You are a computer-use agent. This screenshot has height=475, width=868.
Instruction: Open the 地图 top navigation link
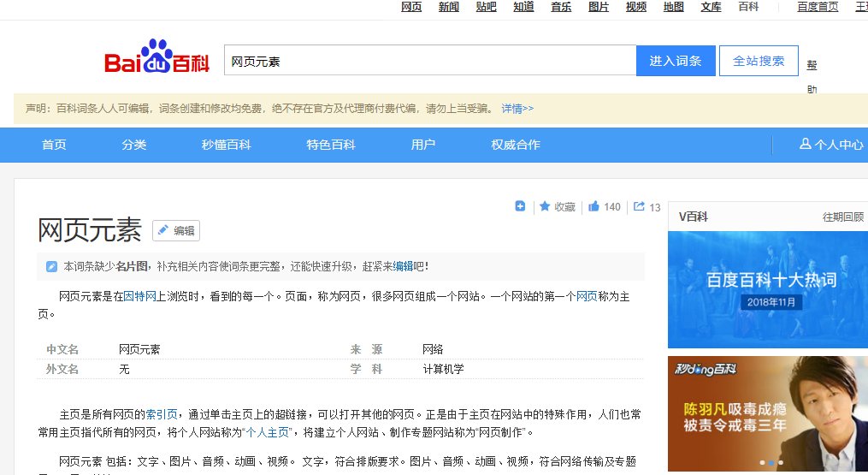tap(674, 7)
